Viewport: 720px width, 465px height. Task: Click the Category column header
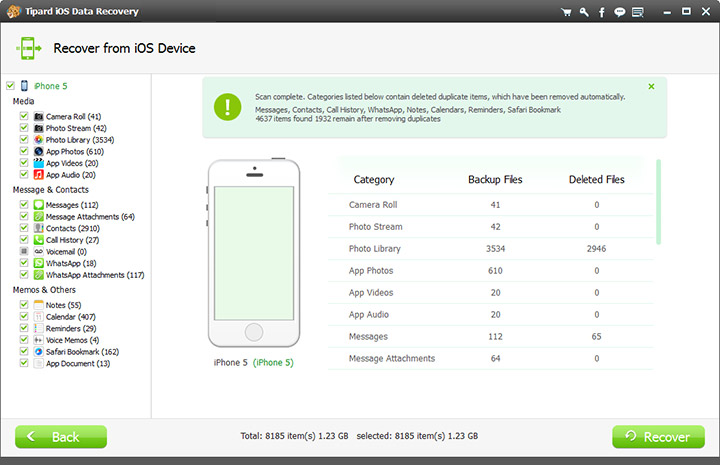click(374, 179)
